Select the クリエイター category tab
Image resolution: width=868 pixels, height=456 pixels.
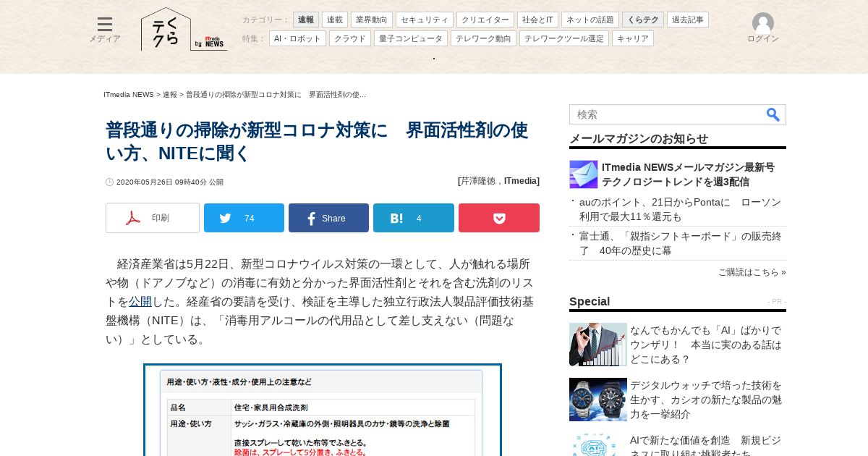[x=485, y=20]
